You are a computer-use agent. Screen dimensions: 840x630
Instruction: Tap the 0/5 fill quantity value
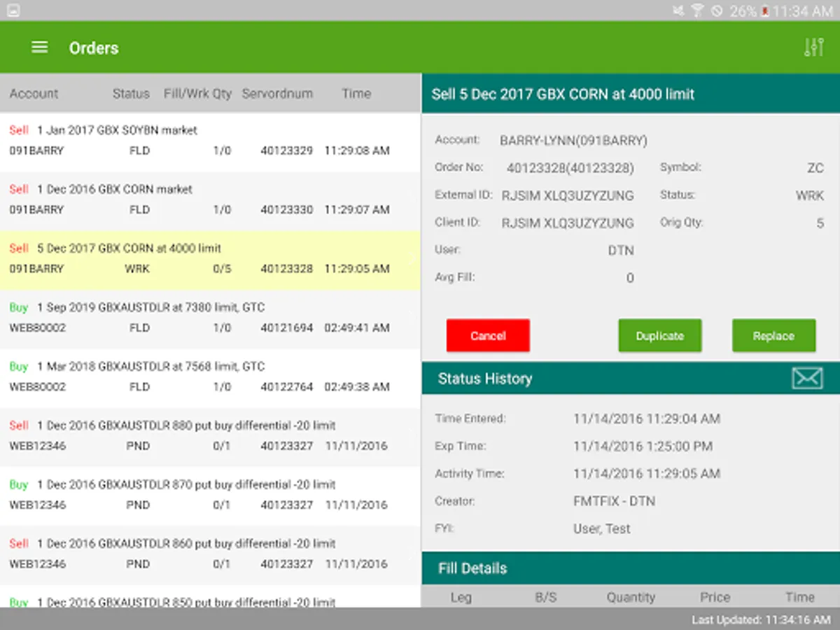[x=222, y=269]
